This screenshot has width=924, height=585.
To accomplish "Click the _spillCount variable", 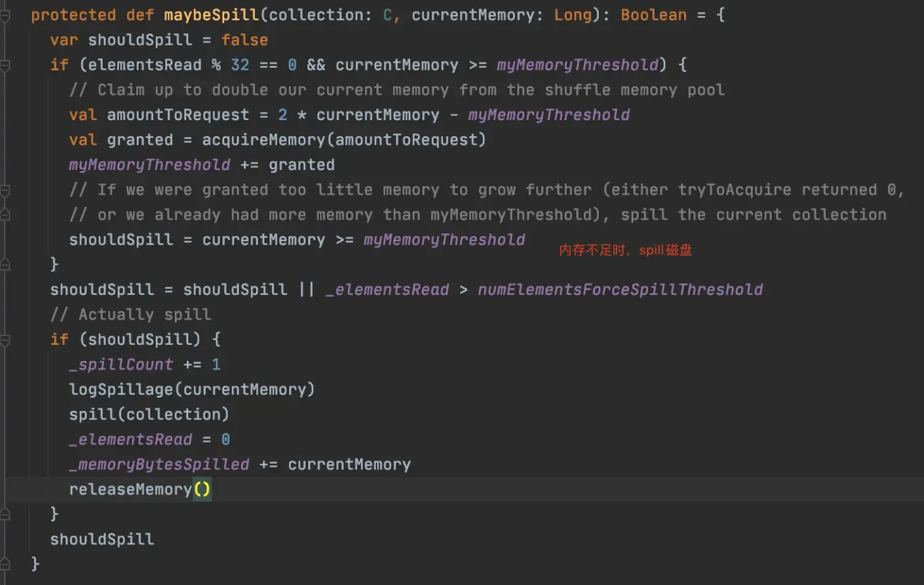I will point(121,365).
